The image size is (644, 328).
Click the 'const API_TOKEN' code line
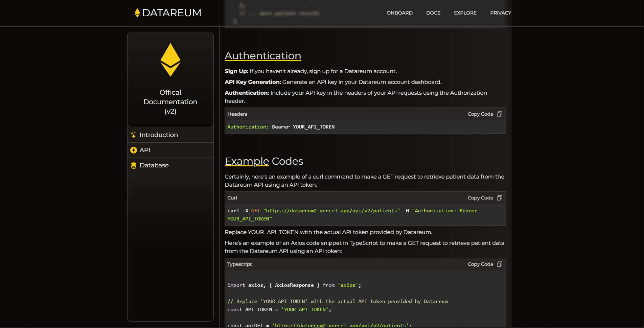tap(279, 309)
